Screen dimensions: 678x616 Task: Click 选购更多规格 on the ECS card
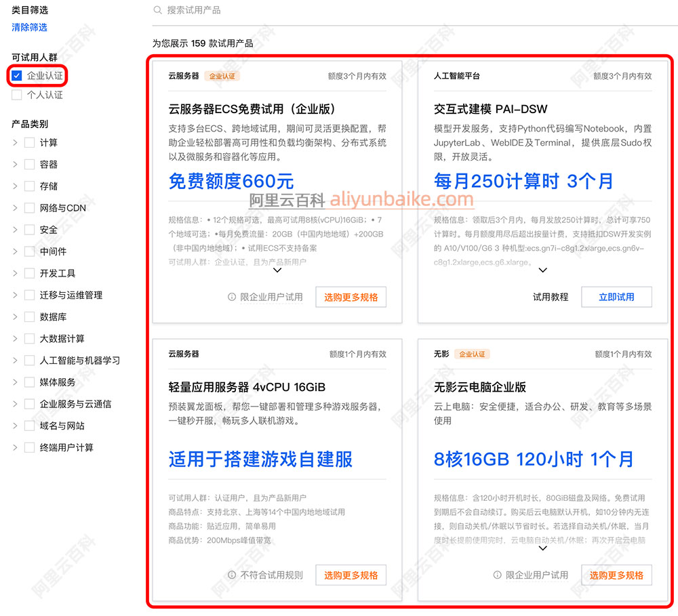pos(351,297)
